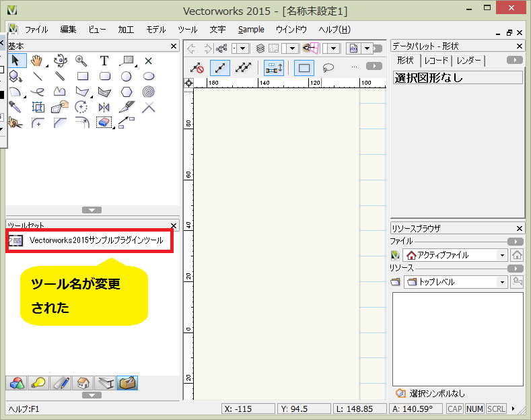531x420 pixels.
Task: Open the Sample menu
Action: click(x=251, y=30)
